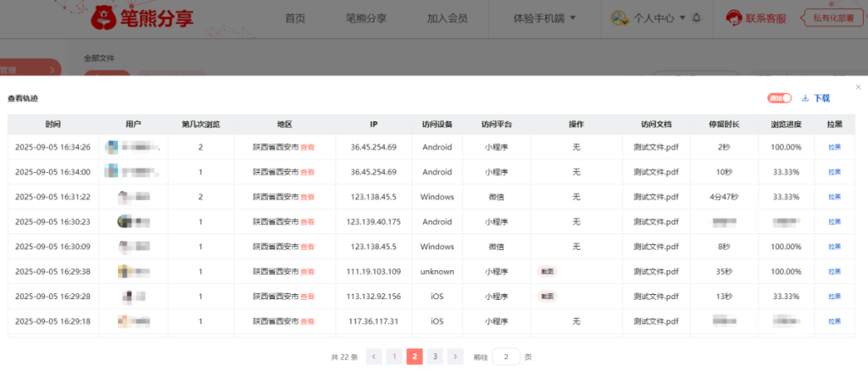Screen dimensions: 868x383
Task: Select page 2 in pagination
Action: click(x=415, y=357)
